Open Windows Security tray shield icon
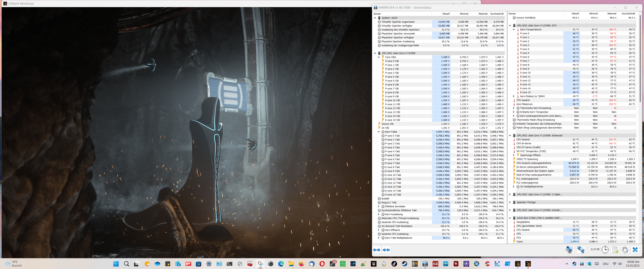The image size is (644, 269). click(x=589, y=264)
